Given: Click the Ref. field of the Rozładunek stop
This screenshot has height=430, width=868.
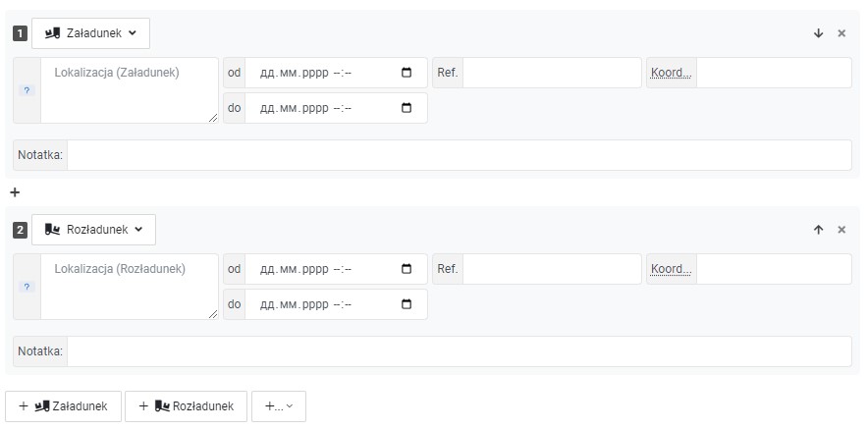Looking at the screenshot, I should tap(552, 269).
